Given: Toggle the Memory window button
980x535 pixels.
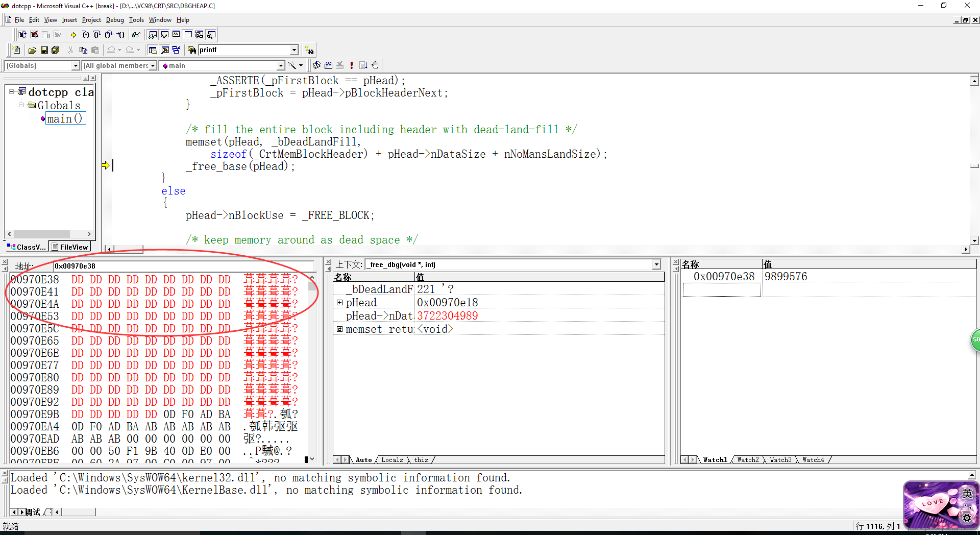Looking at the screenshot, I should click(x=188, y=35).
